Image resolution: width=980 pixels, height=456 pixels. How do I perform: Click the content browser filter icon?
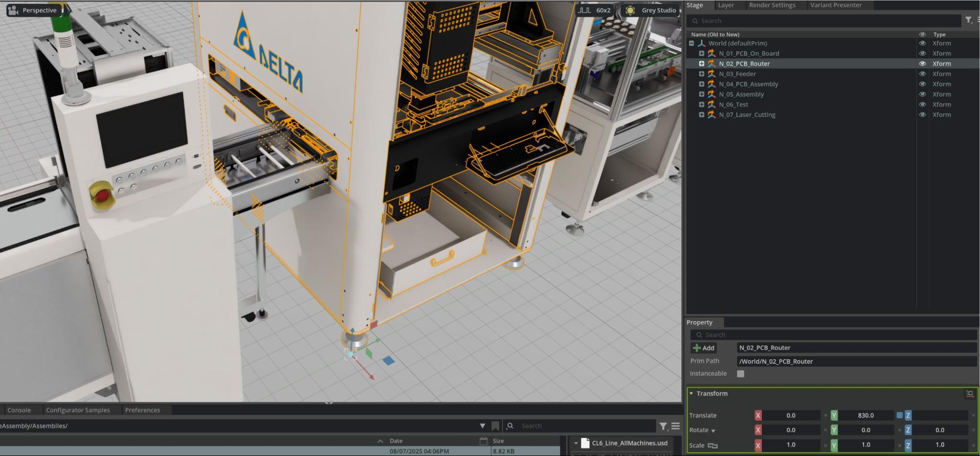(x=663, y=426)
